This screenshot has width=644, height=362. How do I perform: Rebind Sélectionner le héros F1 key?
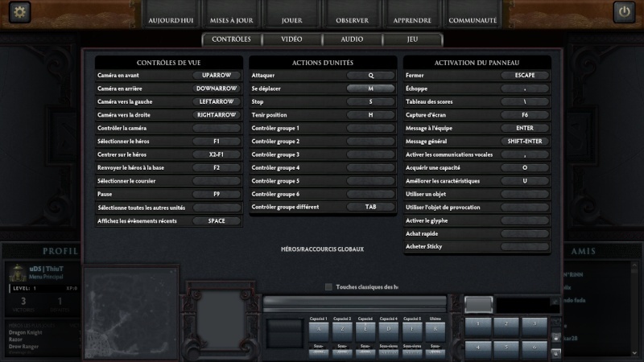point(217,142)
